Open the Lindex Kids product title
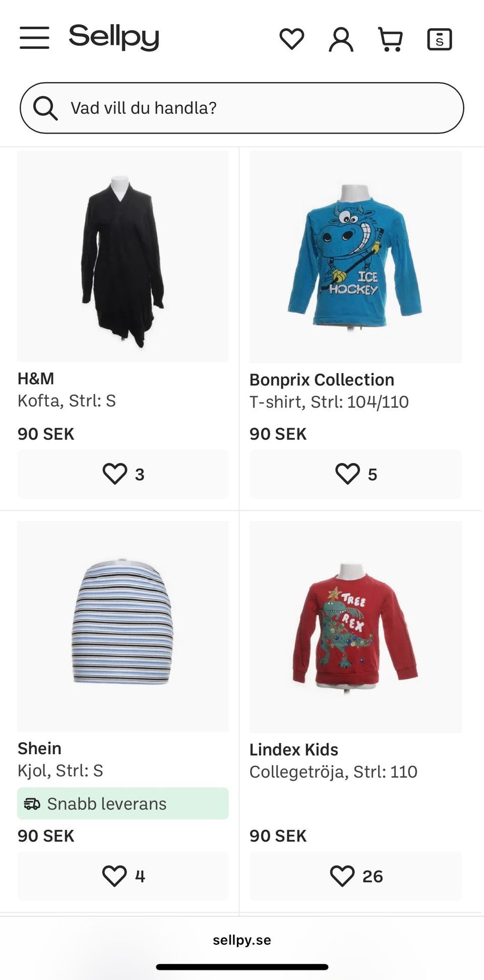The width and height of the screenshot is (484, 980). pyautogui.click(x=293, y=750)
